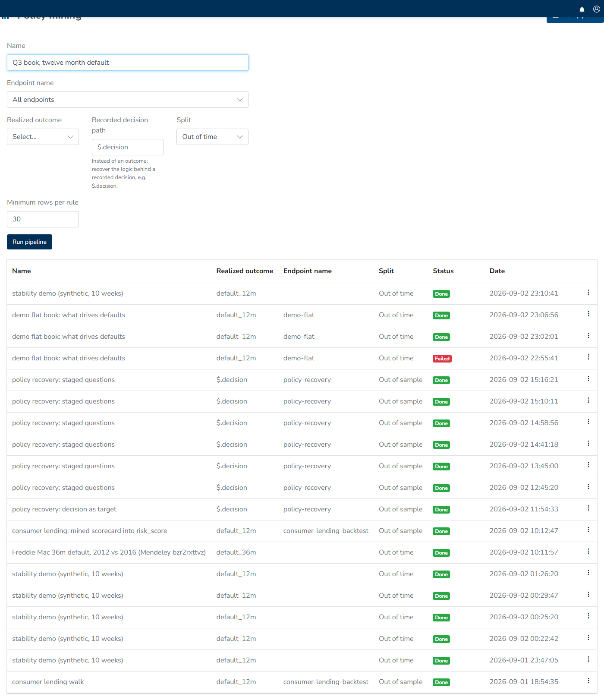This screenshot has width=604, height=700.
Task: Open the Realized outcome select dropdown
Action: [43, 137]
